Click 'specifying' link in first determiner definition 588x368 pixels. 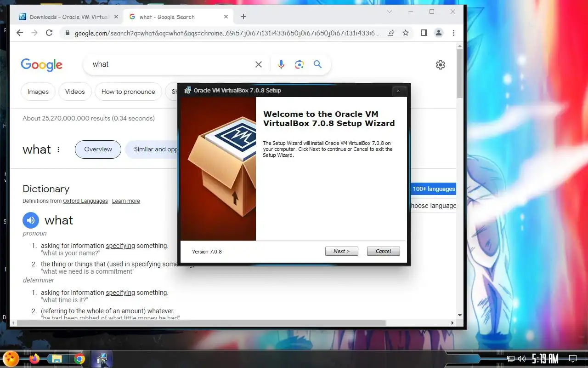(120, 293)
